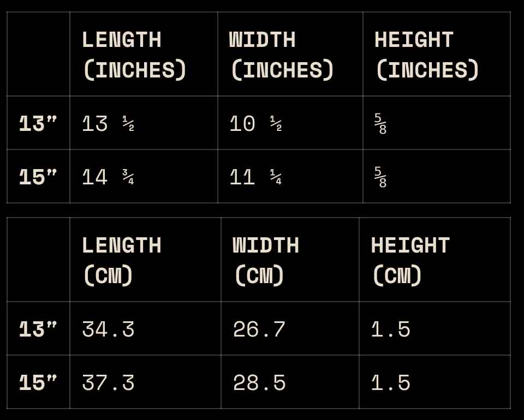Click the ⅝ height cell in 13" row
This screenshot has height=420, width=524.
(x=380, y=124)
